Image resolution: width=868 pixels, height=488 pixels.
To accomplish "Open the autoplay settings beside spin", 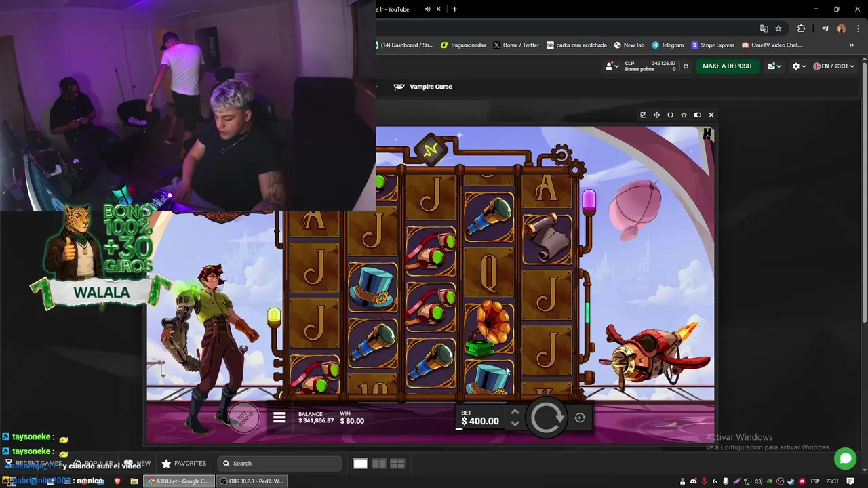I will (580, 418).
